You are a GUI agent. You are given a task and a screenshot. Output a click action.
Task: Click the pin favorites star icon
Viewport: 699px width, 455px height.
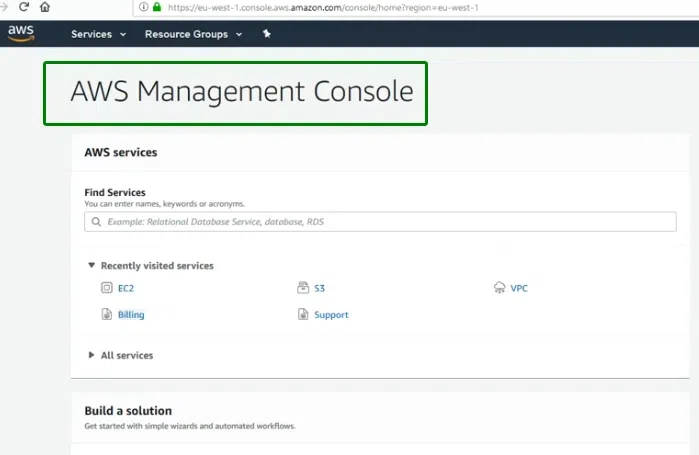pos(266,34)
